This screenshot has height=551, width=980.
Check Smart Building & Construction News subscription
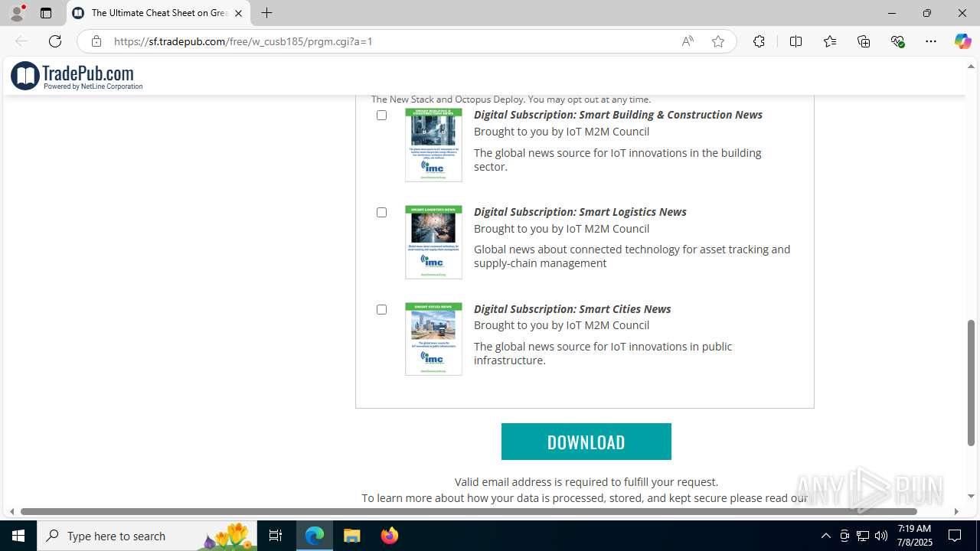click(381, 115)
